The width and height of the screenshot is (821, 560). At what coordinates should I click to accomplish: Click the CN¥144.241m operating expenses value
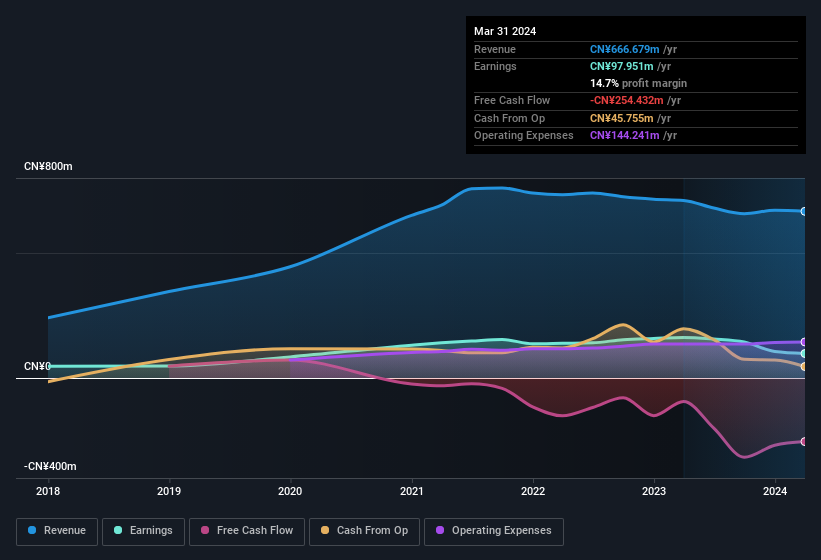point(625,136)
